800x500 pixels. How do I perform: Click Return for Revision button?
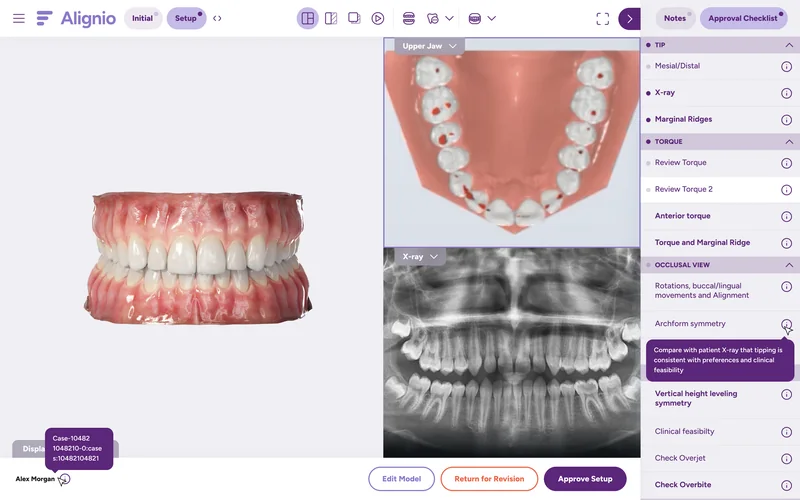[x=489, y=479]
